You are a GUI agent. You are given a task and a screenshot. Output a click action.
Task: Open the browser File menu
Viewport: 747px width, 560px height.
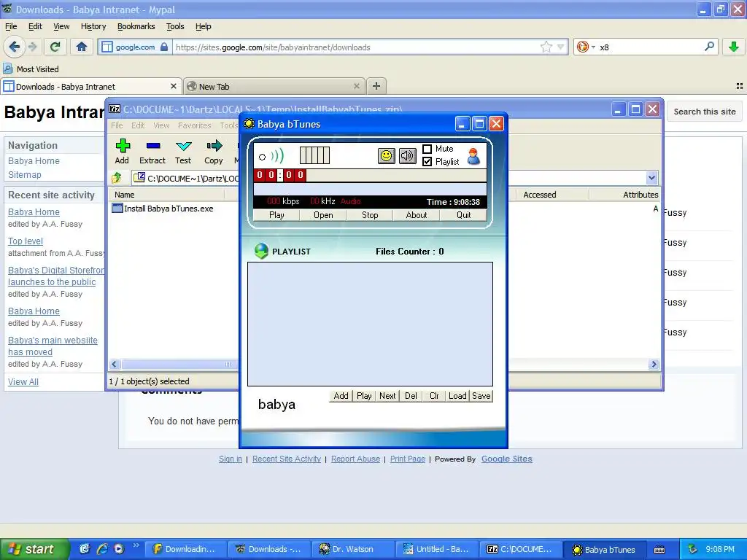coord(11,26)
